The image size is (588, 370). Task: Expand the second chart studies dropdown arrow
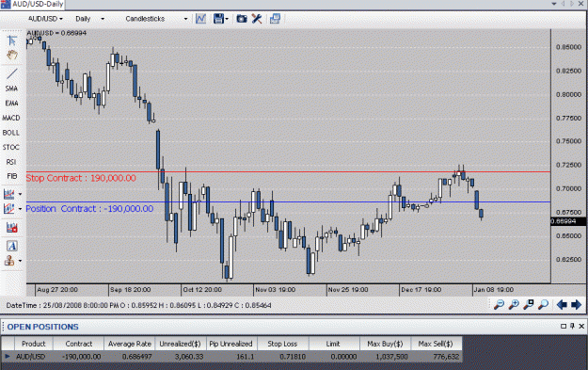[21, 208]
